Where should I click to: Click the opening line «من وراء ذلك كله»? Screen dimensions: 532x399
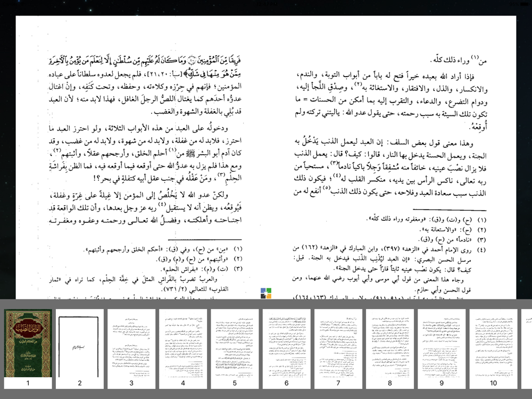click(x=459, y=61)
